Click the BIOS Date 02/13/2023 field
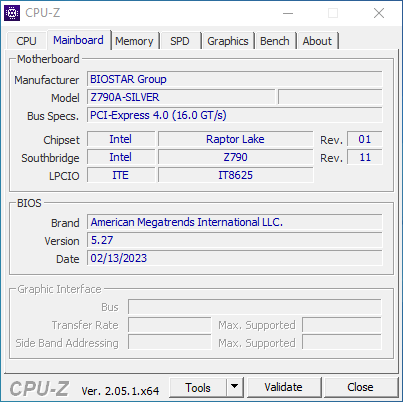The image size is (403, 402). point(235,258)
